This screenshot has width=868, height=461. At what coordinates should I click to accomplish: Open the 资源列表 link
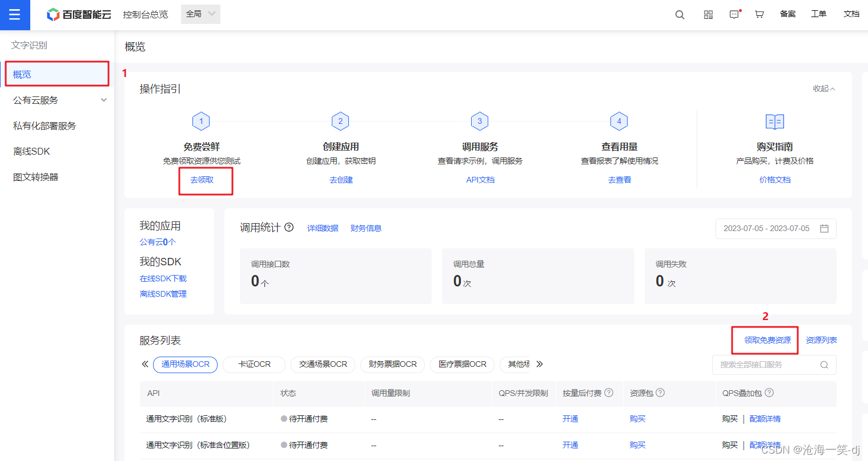[x=821, y=340]
